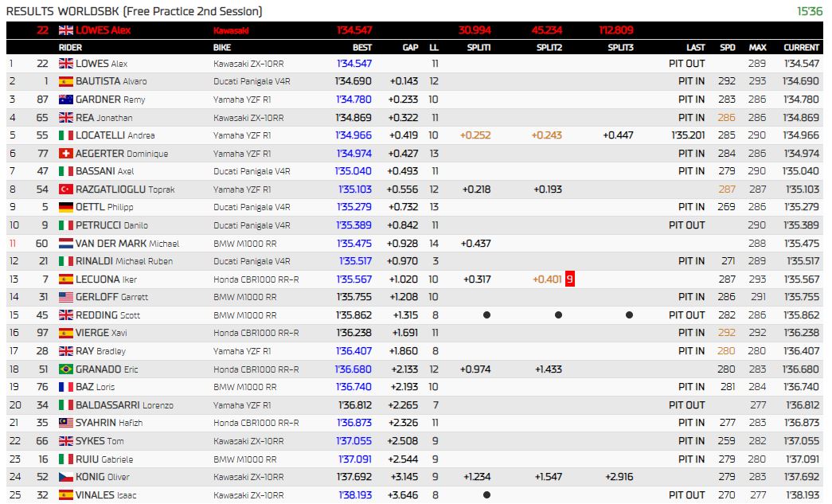The height and width of the screenshot is (504, 832).
Task: Click the red 9 badge in LECUONA's Split2
Action: [x=570, y=279]
